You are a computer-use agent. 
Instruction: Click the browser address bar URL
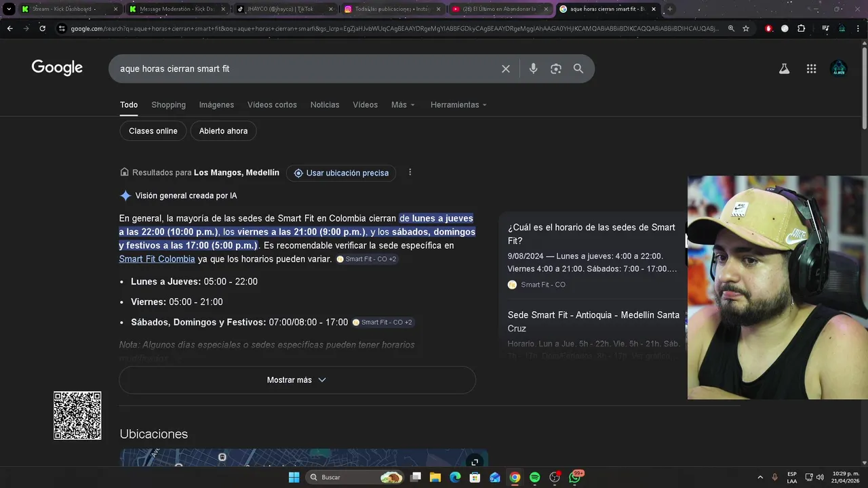[x=393, y=28]
